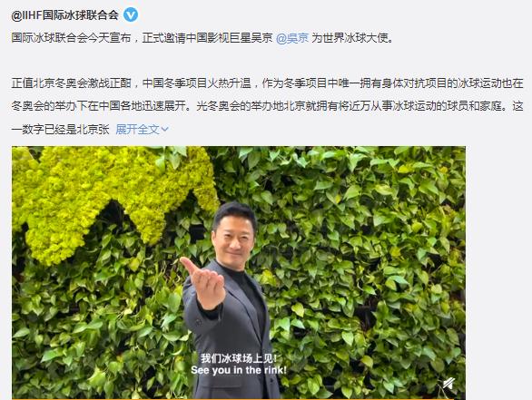Click the blue verified V badge
The image size is (532, 400).
131,15
